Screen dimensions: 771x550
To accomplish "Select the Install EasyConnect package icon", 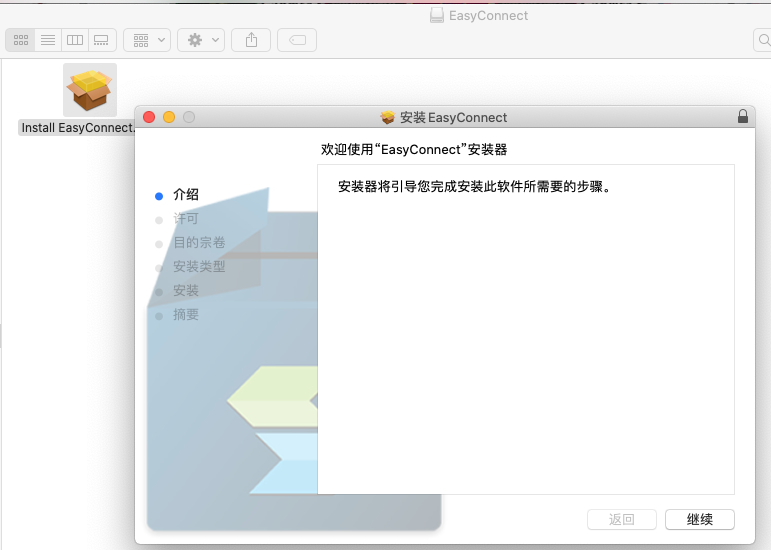I will [90, 91].
